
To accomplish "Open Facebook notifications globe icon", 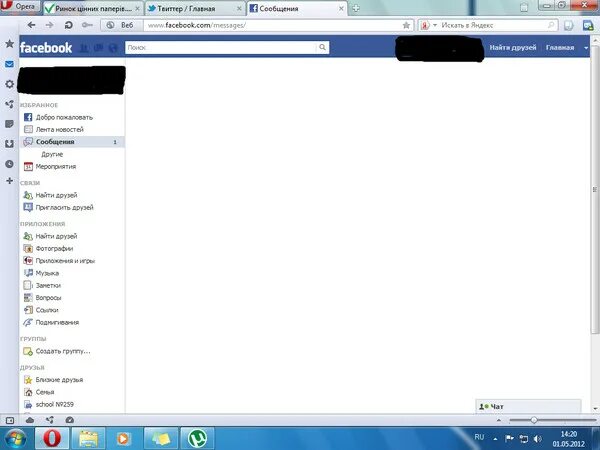I will [x=113, y=47].
